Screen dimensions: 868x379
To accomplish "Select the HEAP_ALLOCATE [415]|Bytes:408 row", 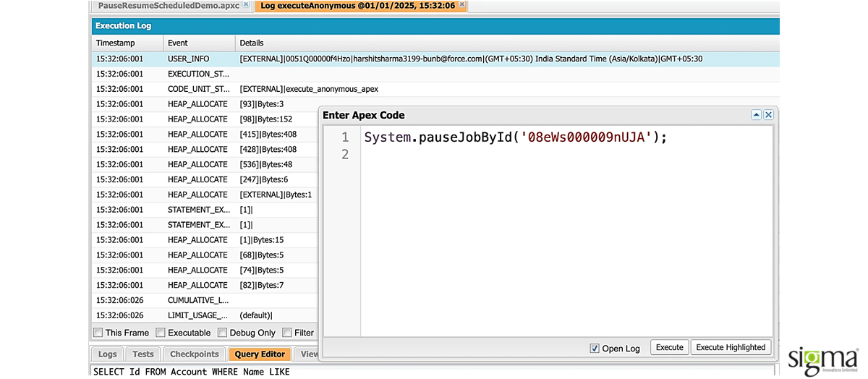I will coord(205,135).
